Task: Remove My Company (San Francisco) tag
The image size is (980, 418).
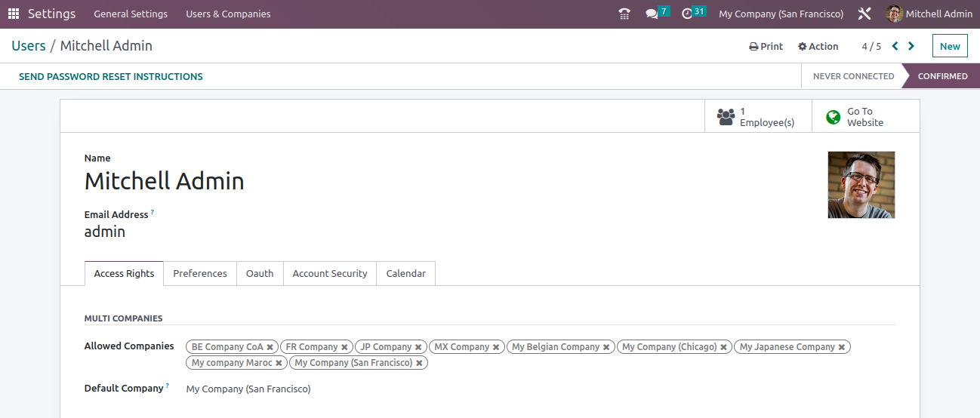Action: [x=419, y=363]
